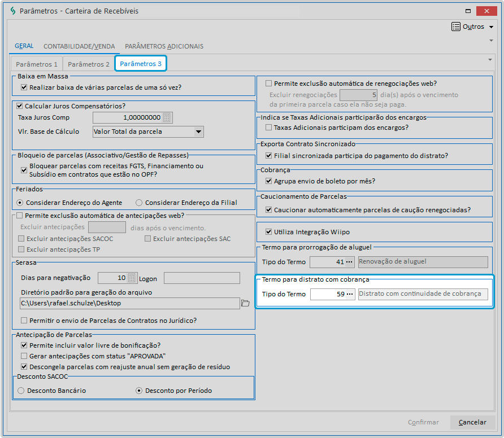Select Considerar Endereço do Agente

(x=20, y=203)
